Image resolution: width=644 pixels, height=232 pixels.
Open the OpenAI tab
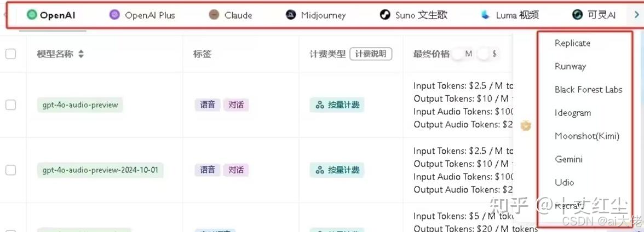coord(51,16)
